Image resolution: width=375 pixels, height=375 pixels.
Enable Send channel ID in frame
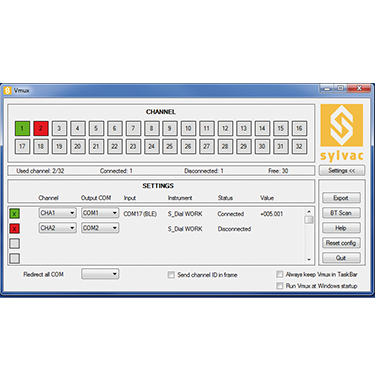click(171, 275)
